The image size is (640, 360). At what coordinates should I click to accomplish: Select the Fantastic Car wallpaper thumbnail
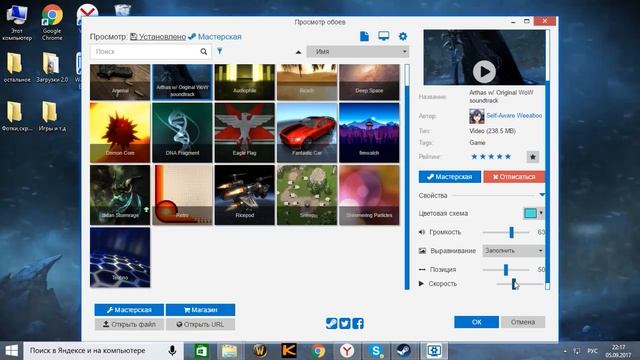307,133
